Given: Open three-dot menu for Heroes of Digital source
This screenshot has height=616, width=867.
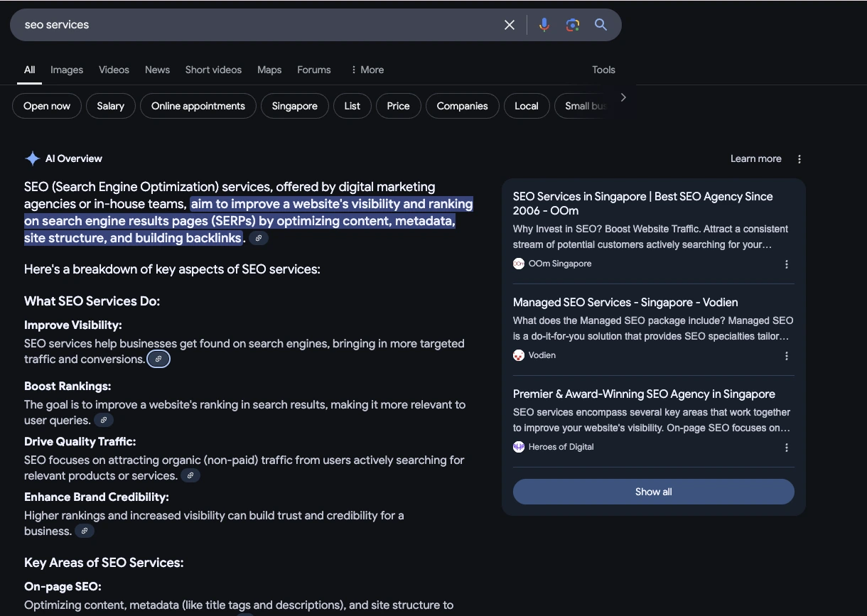Looking at the screenshot, I should (787, 448).
